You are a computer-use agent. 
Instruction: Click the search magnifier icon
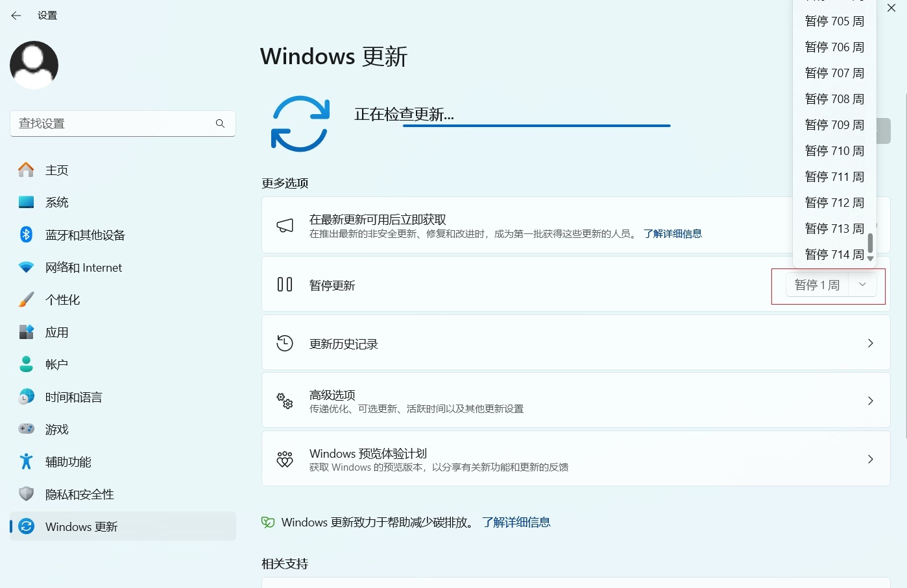tap(220, 123)
